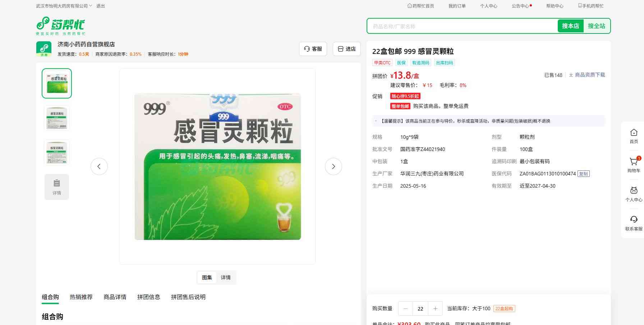Copy the medical insurance code with 复制
The height and width of the screenshot is (325, 644).
tap(584, 174)
